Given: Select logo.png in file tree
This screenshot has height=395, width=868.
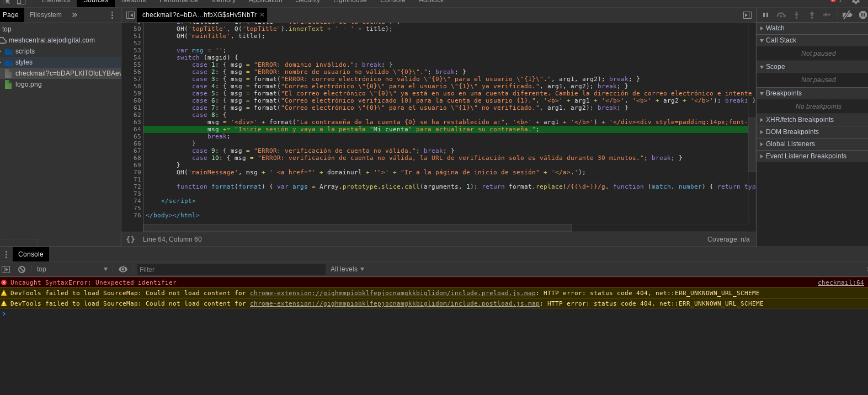Looking at the screenshot, I should click(x=61, y=84).
